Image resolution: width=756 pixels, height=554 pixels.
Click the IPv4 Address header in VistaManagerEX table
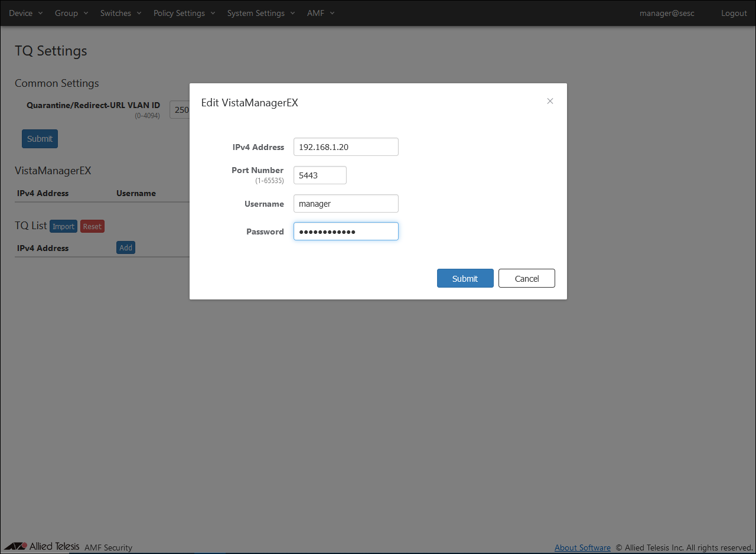click(43, 193)
